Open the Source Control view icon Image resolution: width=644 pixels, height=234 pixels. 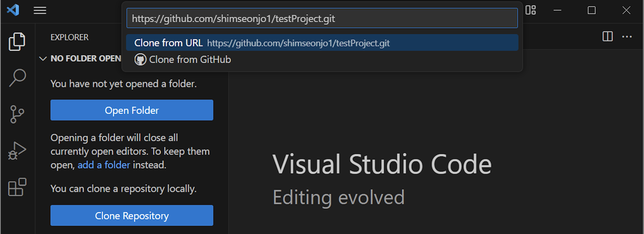coord(17,114)
